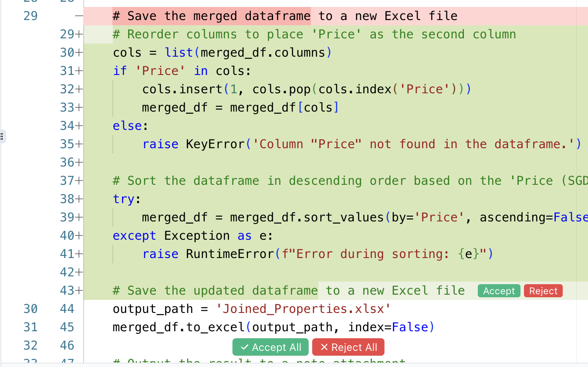Select added line number 35 in gutter
The image size is (588, 367).
coord(68,144)
